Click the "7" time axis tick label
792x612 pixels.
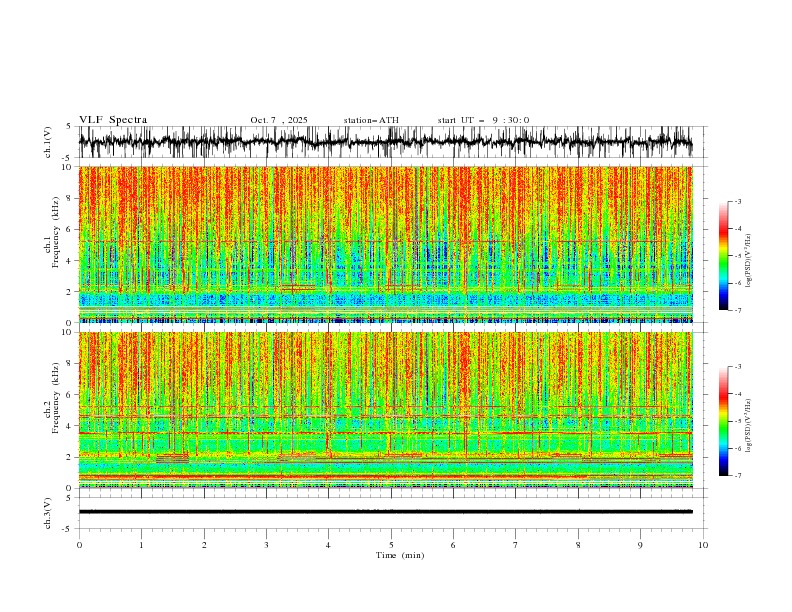pyautogui.click(x=516, y=545)
